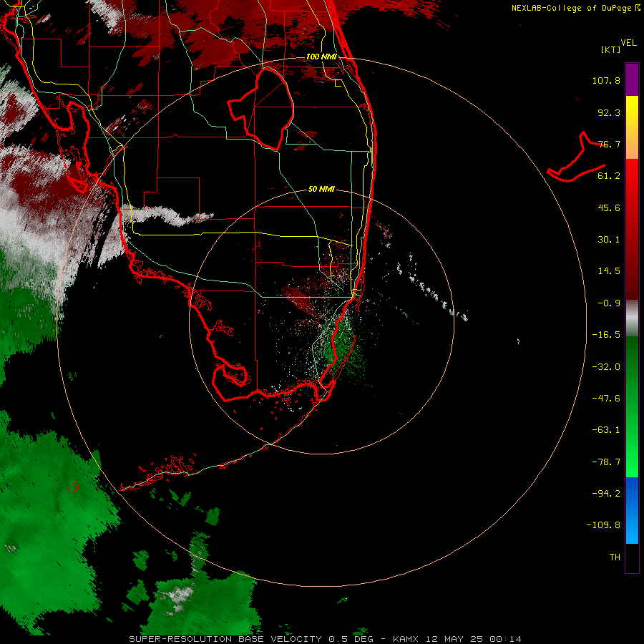Screen dimensions: 644x644
Task: Click the 100 NMI range ring label
Action: click(321, 57)
